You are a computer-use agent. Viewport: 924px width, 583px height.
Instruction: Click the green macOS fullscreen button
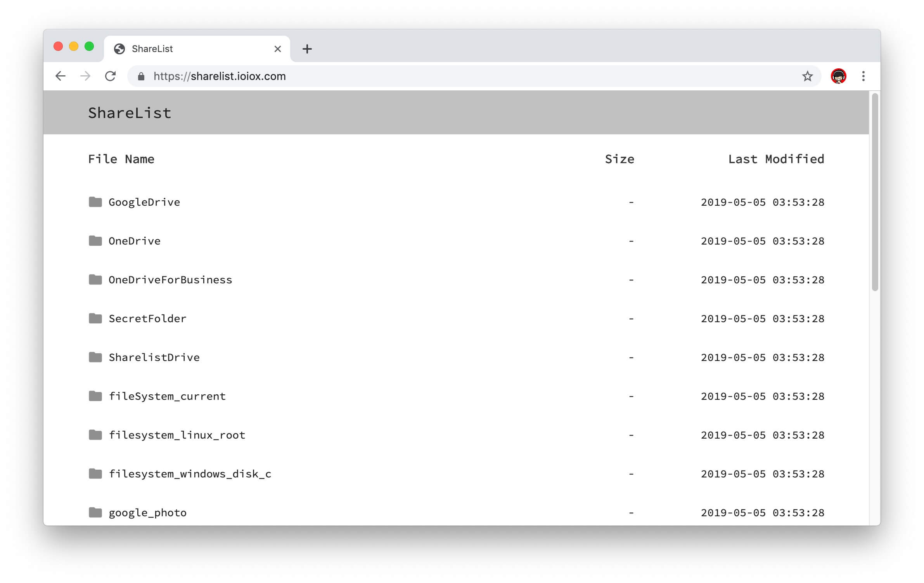[89, 47]
